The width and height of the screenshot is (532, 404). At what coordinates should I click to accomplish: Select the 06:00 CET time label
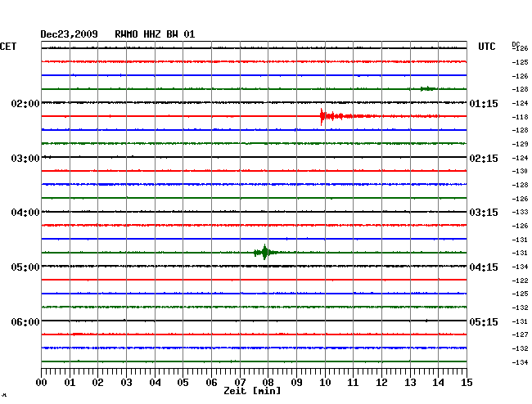click(25, 321)
